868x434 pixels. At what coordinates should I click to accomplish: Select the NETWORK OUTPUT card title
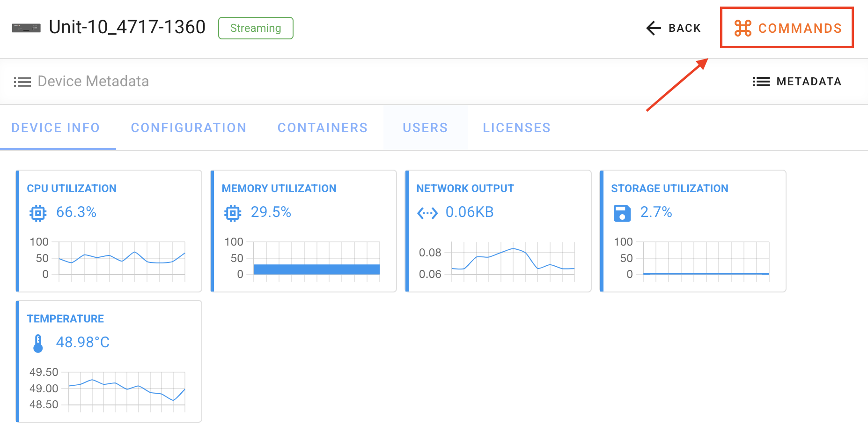465,188
